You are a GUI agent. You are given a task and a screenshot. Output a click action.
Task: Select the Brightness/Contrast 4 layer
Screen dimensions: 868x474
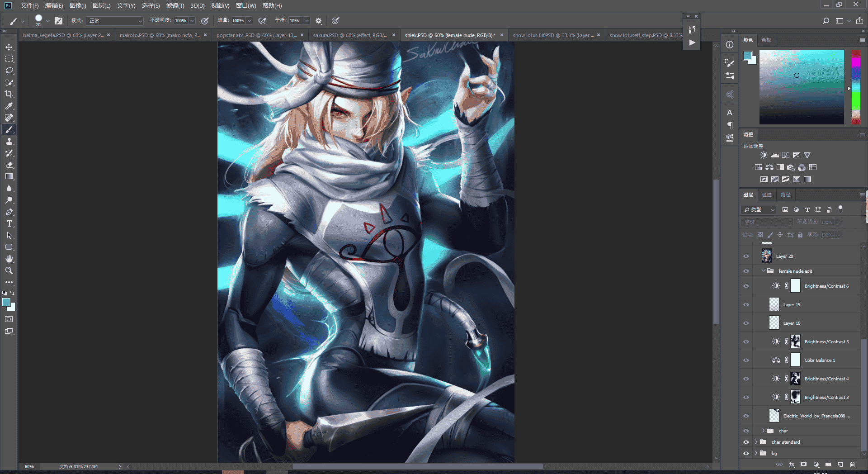(x=806, y=379)
